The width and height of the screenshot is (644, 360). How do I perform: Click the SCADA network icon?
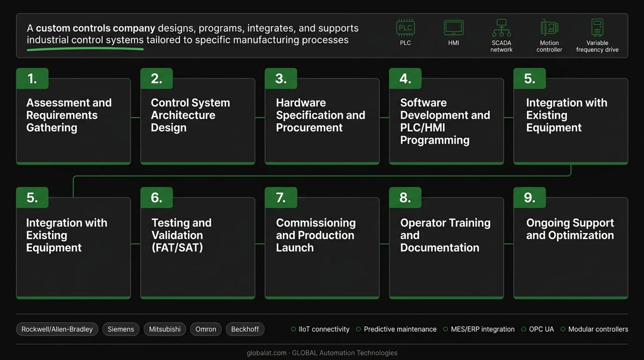coord(501,28)
